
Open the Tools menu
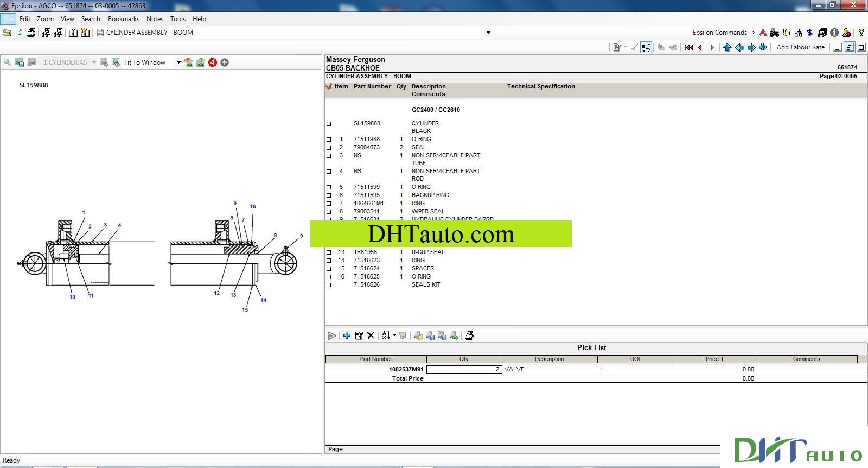[178, 19]
